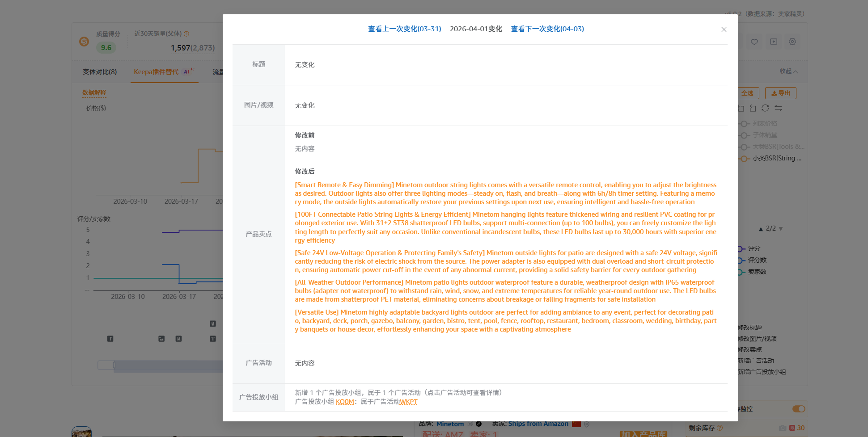
Task: Click the refresh chart icon
Action: [x=765, y=108]
